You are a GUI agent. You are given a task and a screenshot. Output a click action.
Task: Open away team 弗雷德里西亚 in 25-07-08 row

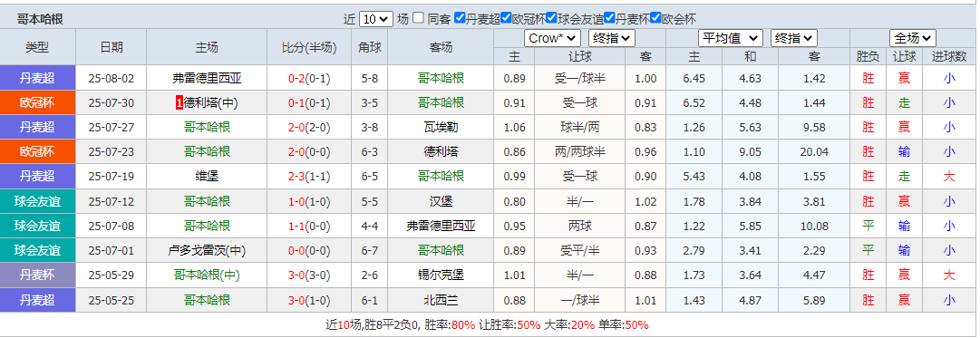click(441, 226)
